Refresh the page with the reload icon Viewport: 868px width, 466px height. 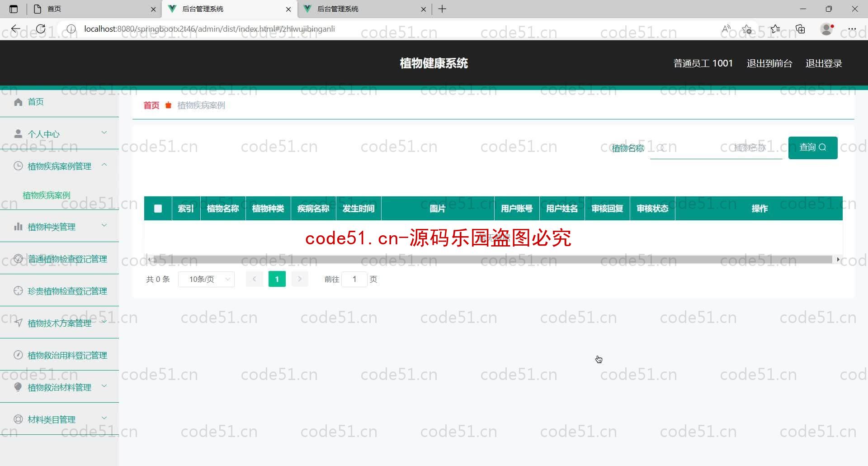[41, 29]
